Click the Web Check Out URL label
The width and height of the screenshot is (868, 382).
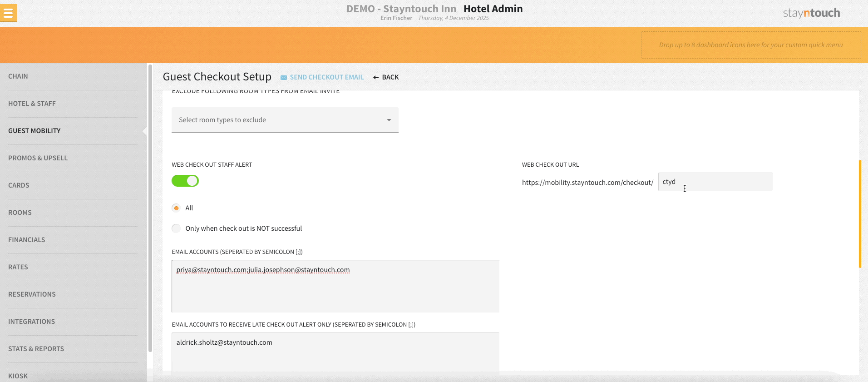pos(550,165)
